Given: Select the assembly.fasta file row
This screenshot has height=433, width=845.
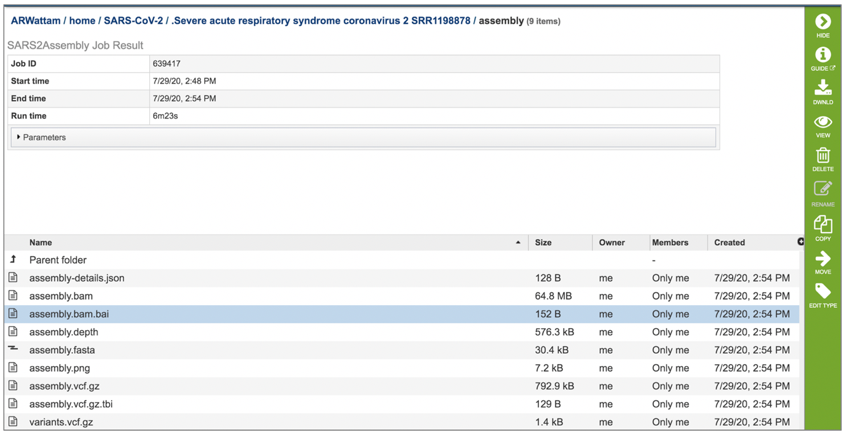Looking at the screenshot, I should pos(401,350).
